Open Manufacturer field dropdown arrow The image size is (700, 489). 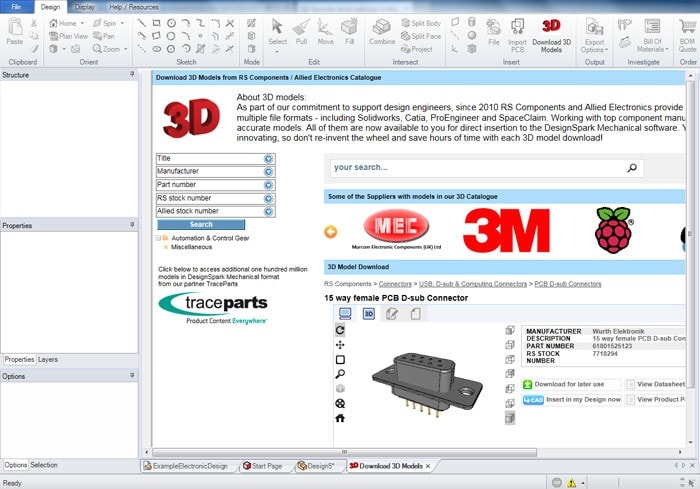[268, 172]
